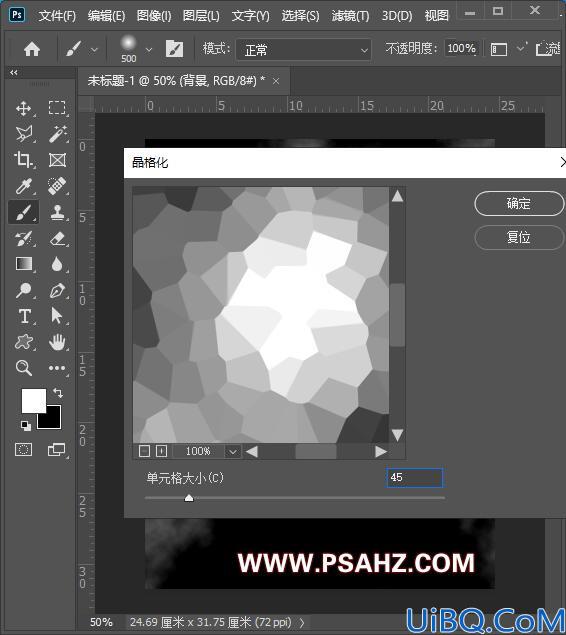This screenshot has height=635, width=566.
Task: Open the 图层(L) menu
Action: (201, 16)
